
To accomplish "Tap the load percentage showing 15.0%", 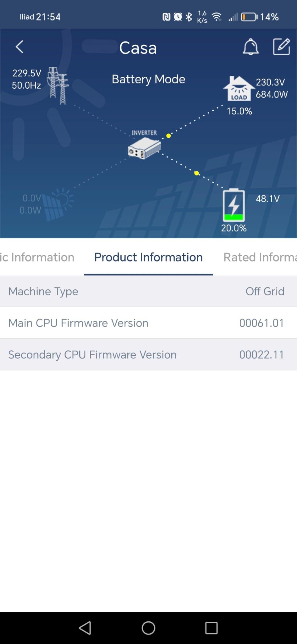I will pos(239,111).
